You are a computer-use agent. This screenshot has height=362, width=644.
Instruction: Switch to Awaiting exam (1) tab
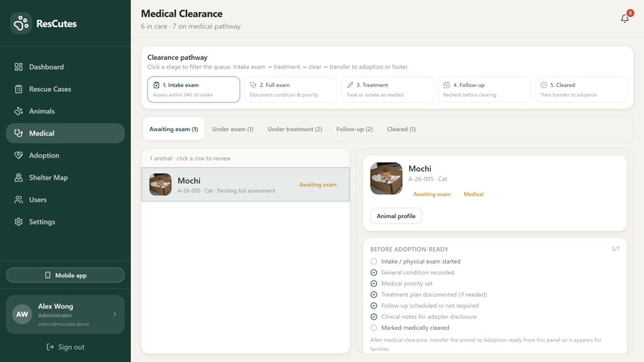173,129
